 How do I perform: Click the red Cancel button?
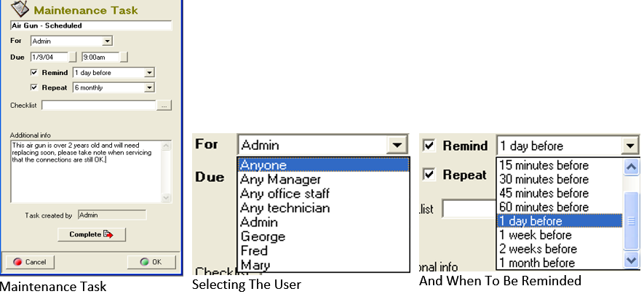tap(30, 262)
